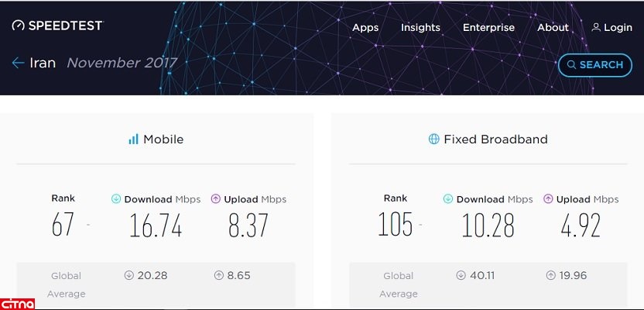
Task: Select the Iran country heading
Action: [x=43, y=64]
